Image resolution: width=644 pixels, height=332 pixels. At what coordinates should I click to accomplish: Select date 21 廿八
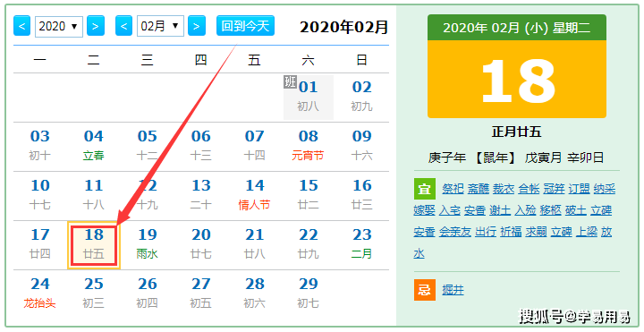click(255, 244)
